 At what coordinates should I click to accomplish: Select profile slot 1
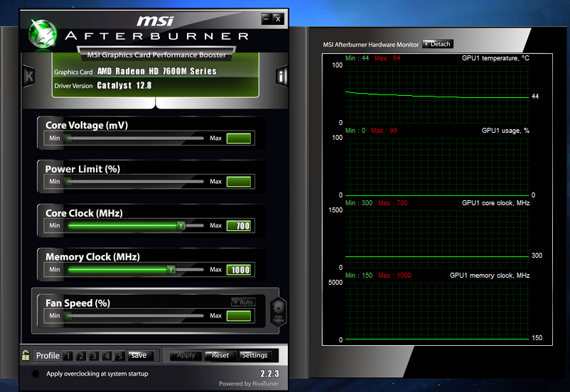pos(68,356)
